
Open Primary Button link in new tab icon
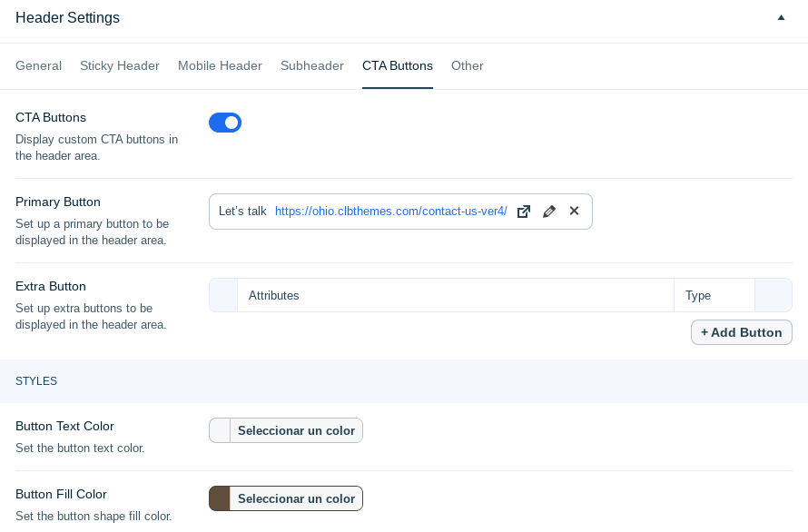tap(524, 212)
